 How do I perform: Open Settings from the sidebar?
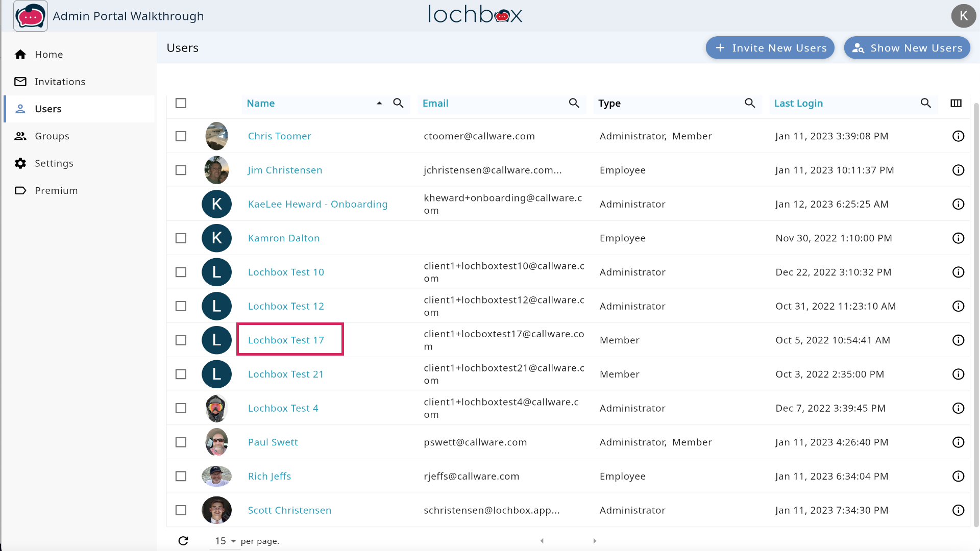coord(54,163)
